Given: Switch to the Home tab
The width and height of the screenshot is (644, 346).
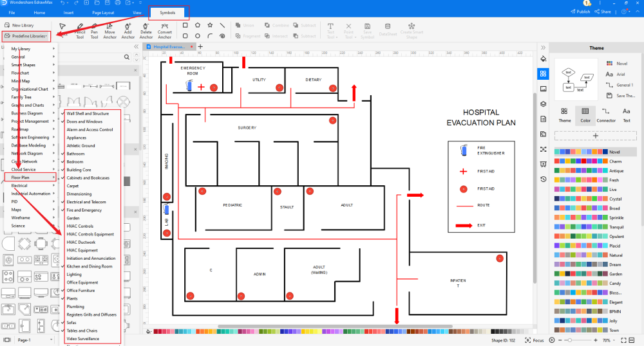Looking at the screenshot, I should 39,13.
